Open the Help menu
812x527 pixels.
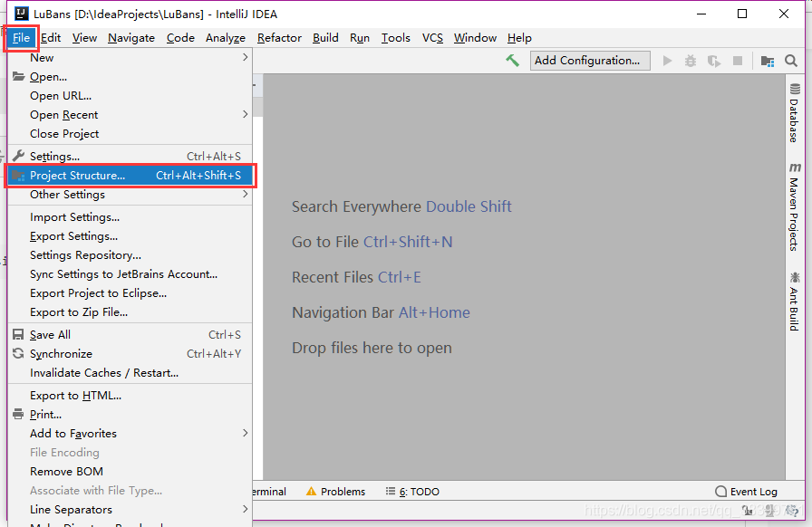(519, 38)
